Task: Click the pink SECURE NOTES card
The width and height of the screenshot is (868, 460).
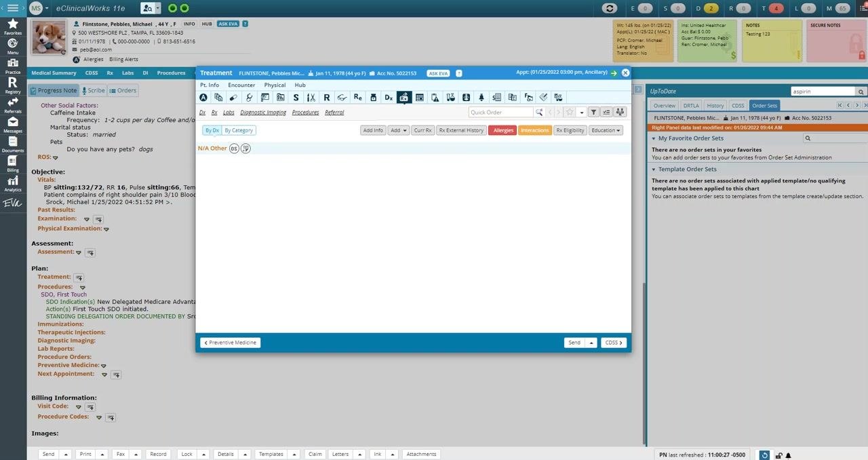Action: [x=837, y=41]
